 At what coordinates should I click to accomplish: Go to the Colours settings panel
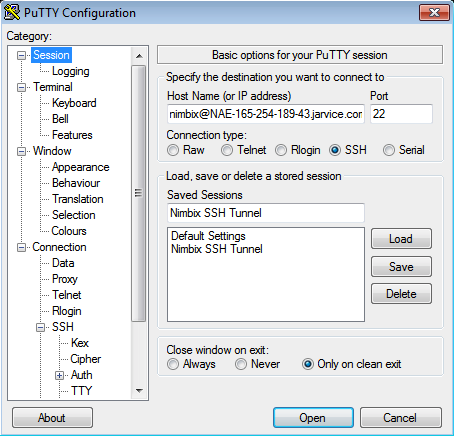[69, 231]
